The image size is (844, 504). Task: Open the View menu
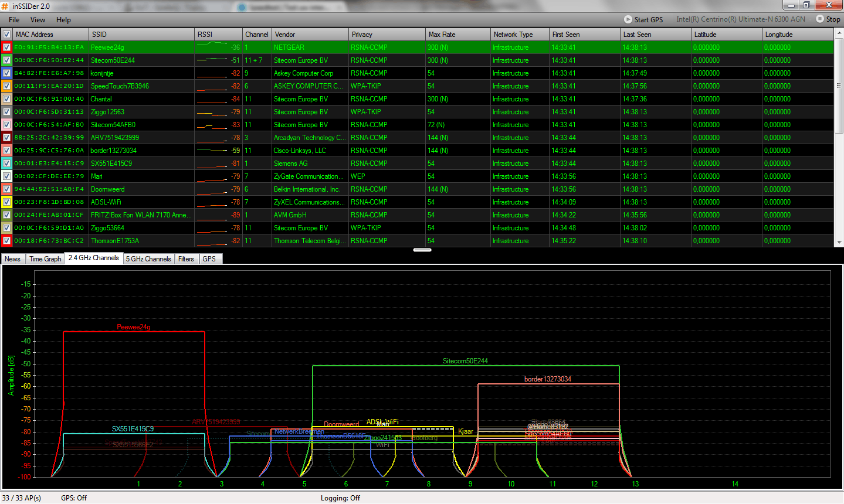[x=38, y=19]
